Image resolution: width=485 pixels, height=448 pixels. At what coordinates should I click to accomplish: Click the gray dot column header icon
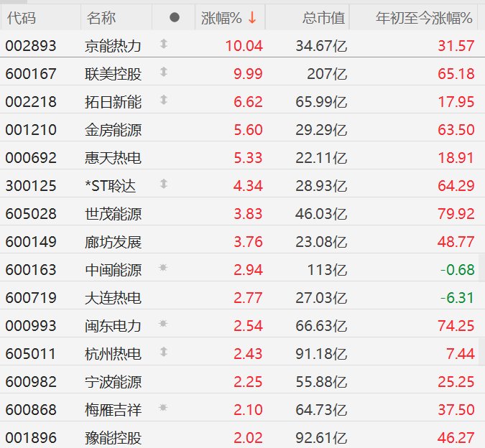click(175, 17)
